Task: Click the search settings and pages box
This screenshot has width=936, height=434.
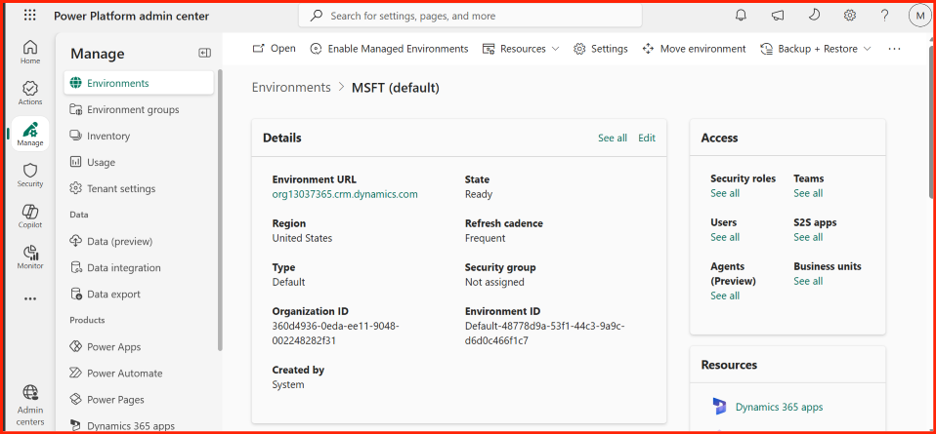Action: click(x=470, y=16)
